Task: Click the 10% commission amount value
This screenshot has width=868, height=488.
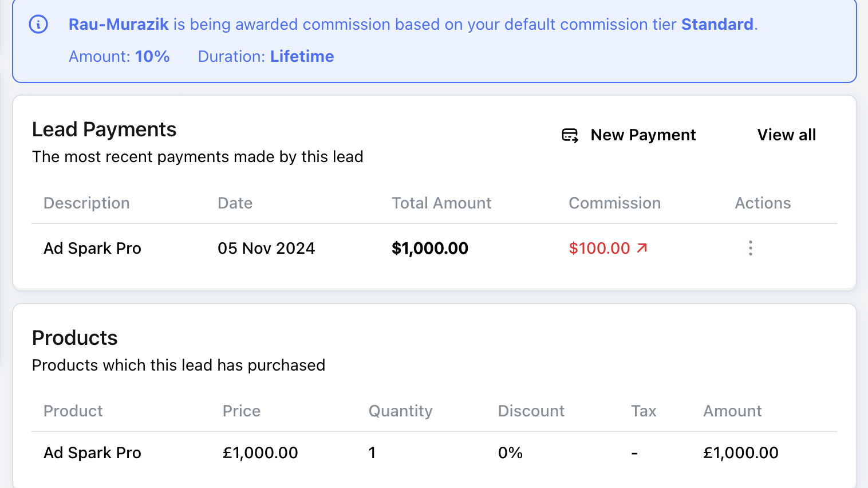Action: [152, 57]
